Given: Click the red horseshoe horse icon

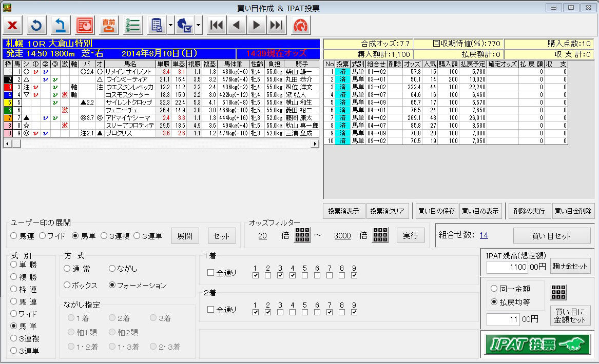Looking at the screenshot, I should tap(301, 26).
